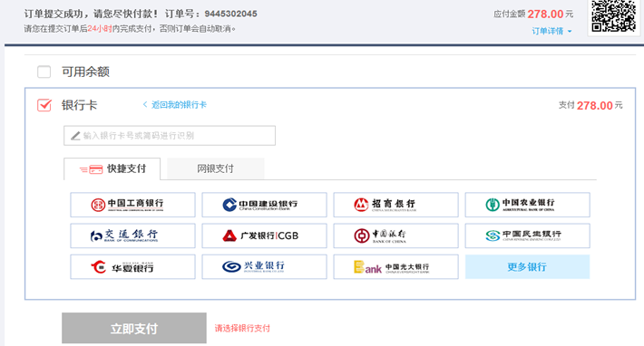
Task: Pick 中国光大银行 Everbright Bank
Action: point(395,267)
